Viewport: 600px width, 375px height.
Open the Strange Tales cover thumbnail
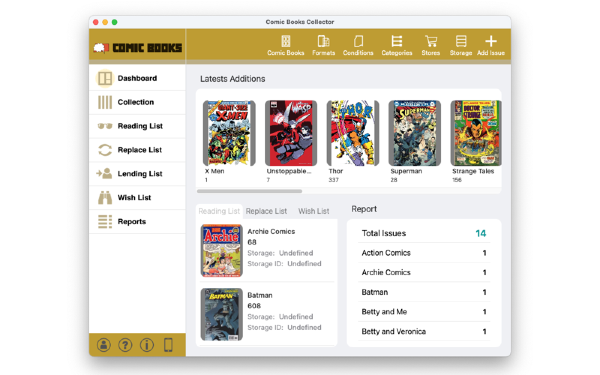point(476,133)
